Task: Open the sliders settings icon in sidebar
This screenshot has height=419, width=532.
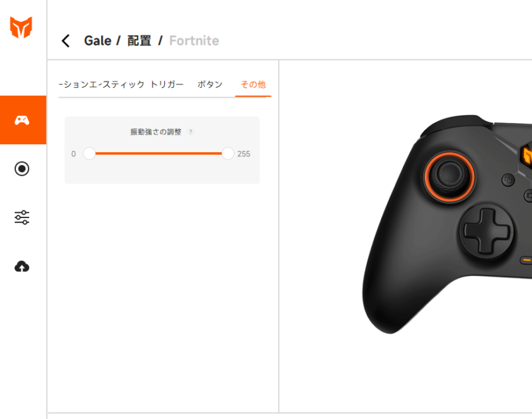Action: 22,217
